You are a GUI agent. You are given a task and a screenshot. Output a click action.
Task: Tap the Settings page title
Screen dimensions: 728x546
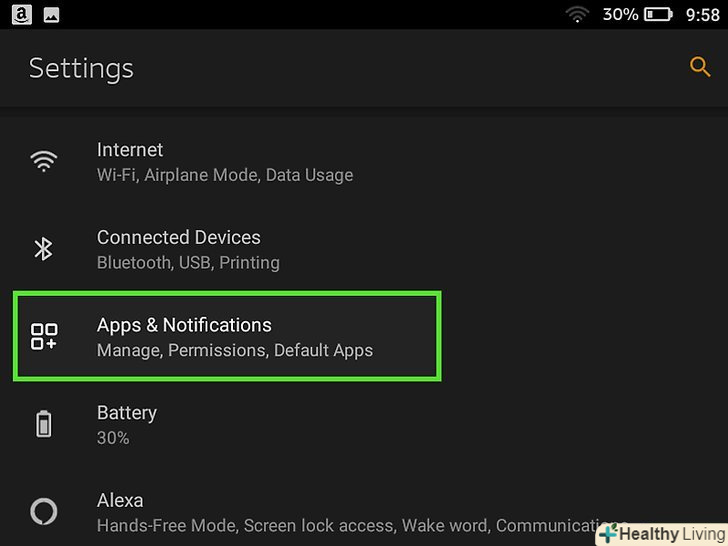tap(81, 68)
